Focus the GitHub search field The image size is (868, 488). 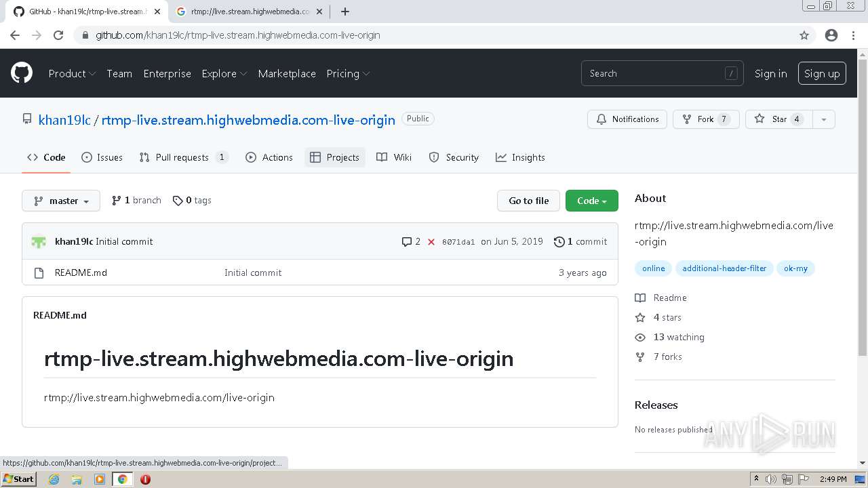coord(662,73)
